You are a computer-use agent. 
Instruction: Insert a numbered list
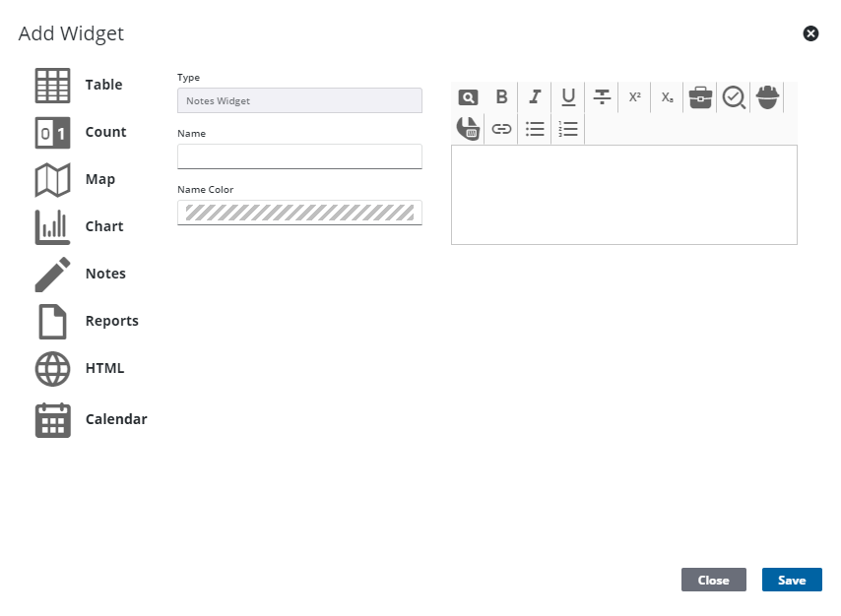tap(568, 129)
